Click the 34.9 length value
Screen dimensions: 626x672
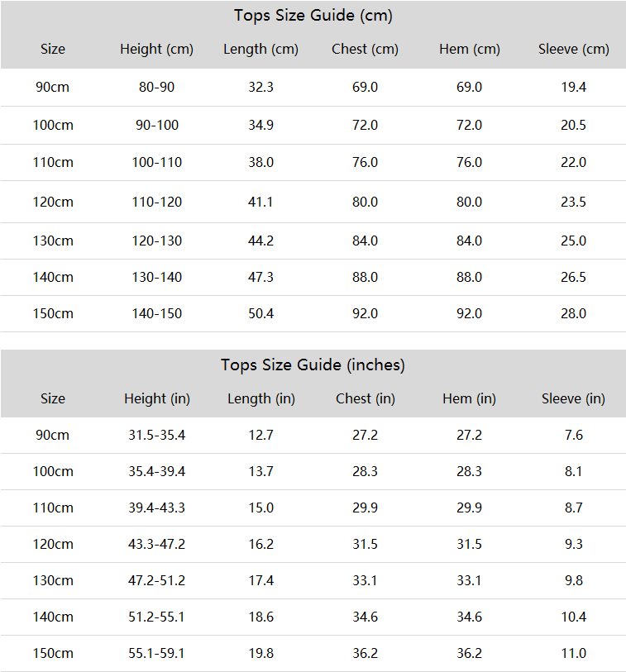tap(260, 125)
